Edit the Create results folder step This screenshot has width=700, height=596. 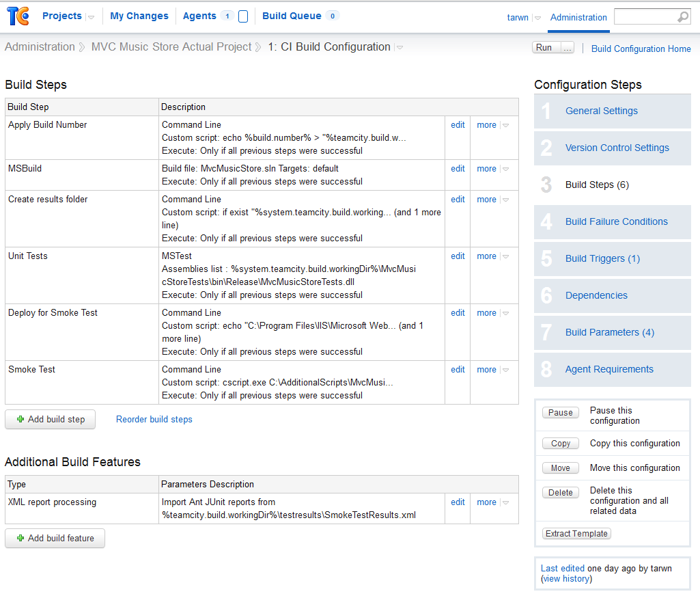pos(458,200)
